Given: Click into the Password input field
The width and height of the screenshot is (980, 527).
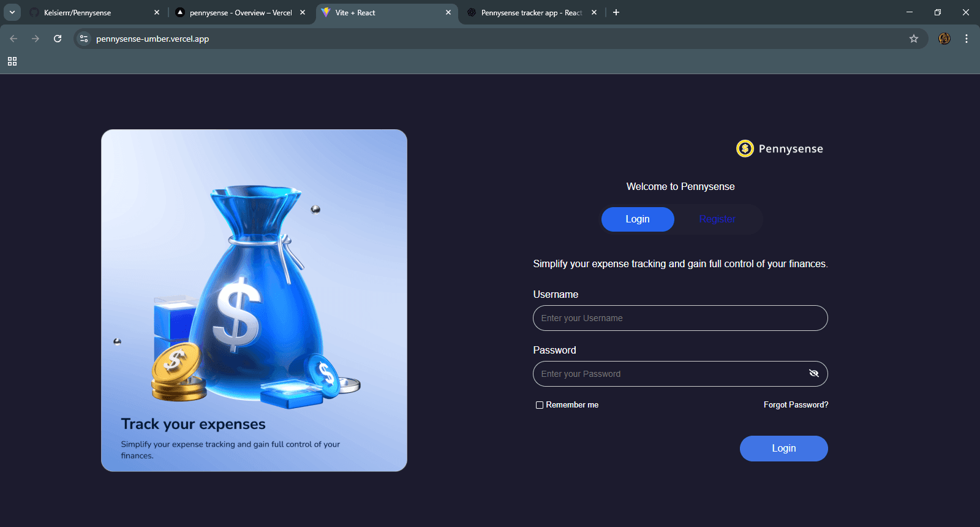Looking at the screenshot, I should [668, 374].
